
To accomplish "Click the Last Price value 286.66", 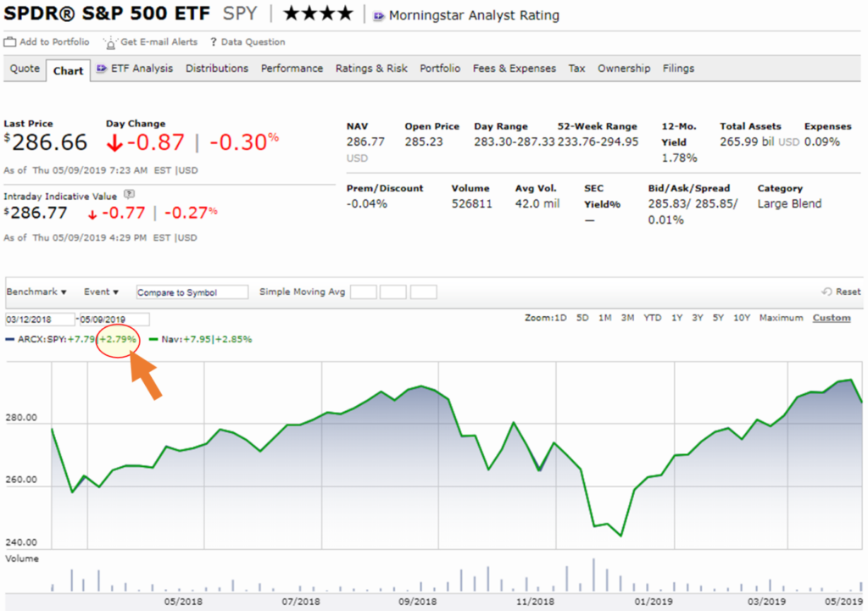I will (49, 142).
